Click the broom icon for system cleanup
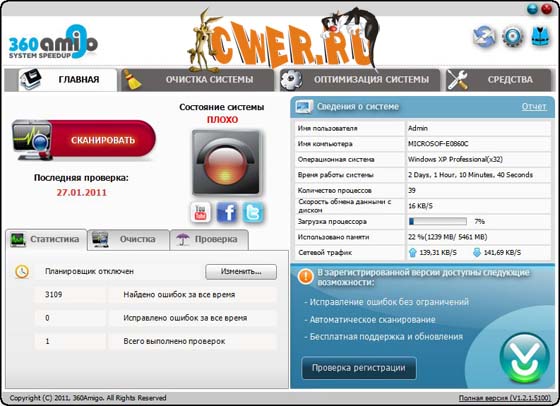 132,79
